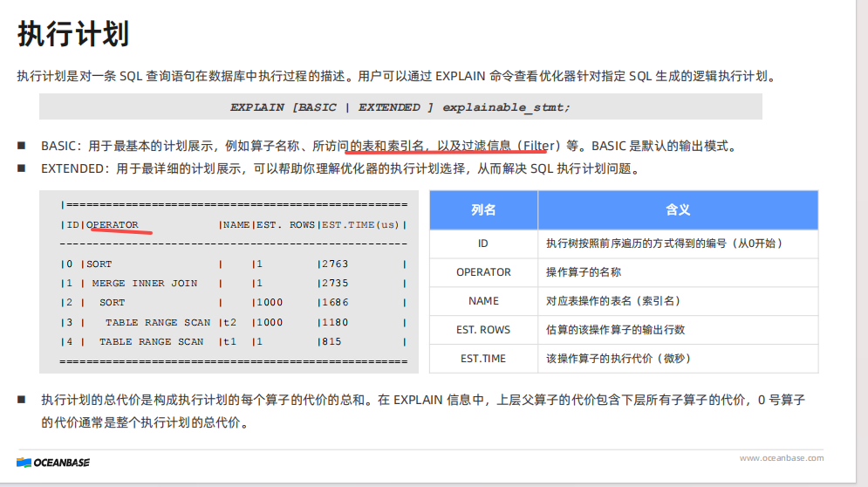Screen dimensions: 868x487
Task: Select the 含义 table header
Action: click(x=677, y=210)
